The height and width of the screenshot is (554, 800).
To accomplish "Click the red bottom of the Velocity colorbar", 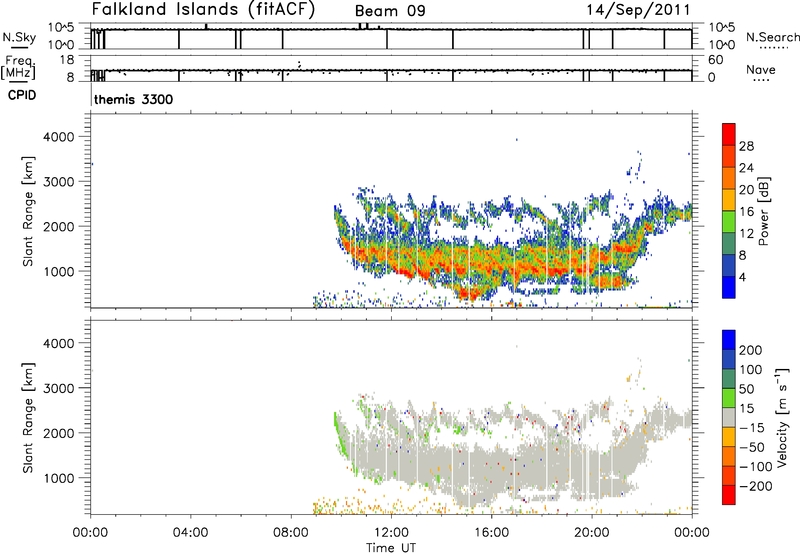I will (729, 495).
